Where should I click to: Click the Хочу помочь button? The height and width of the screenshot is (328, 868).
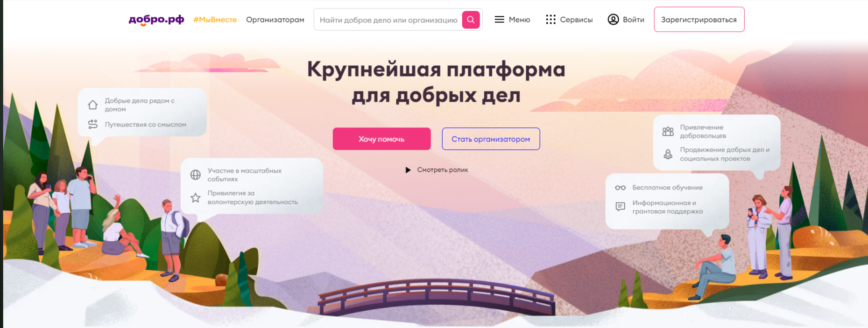click(381, 139)
